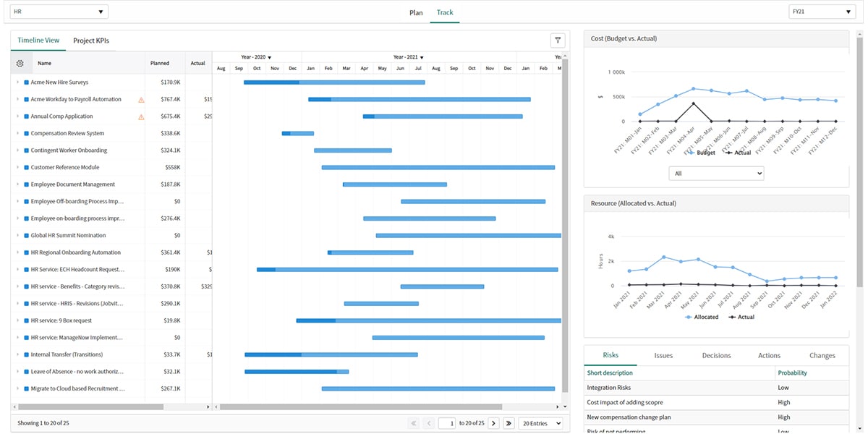The width and height of the screenshot is (868, 434).
Task: Click blue square icon of Customer Reference Module
Action: (x=26, y=168)
